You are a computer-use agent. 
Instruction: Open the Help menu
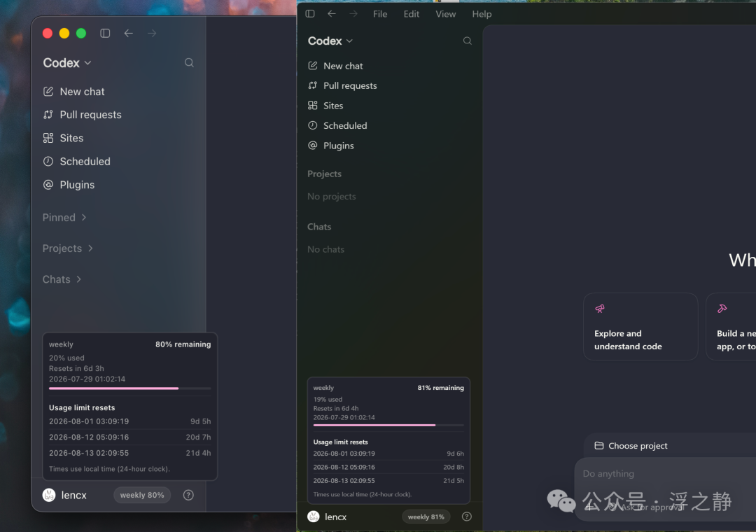tap(482, 14)
